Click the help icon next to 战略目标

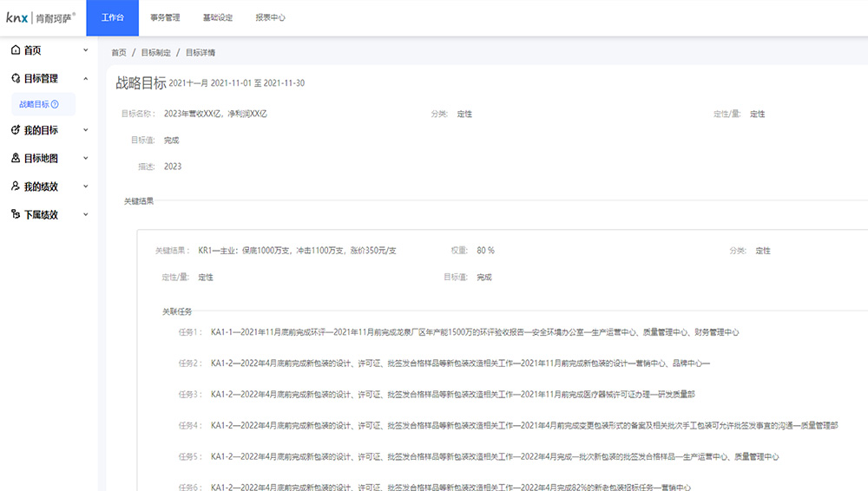click(55, 104)
